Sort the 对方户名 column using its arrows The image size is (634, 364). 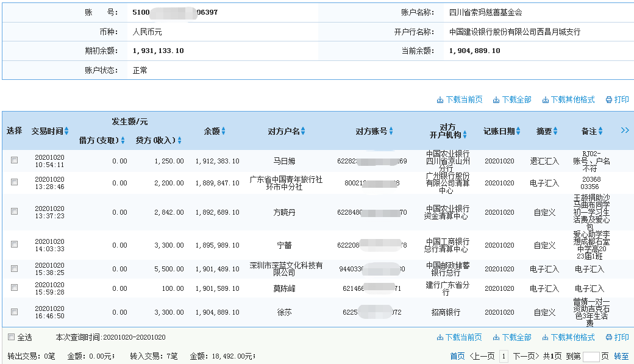302,130
